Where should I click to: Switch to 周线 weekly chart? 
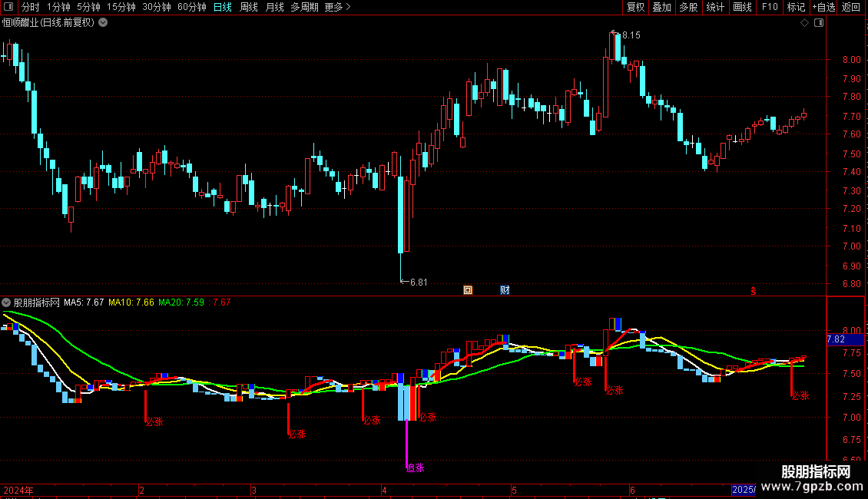[249, 7]
